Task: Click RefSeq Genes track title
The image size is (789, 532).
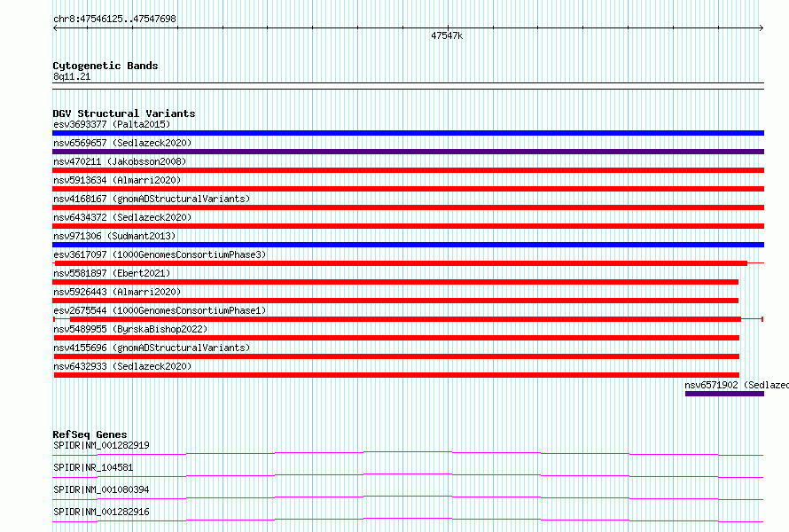Action: point(90,434)
